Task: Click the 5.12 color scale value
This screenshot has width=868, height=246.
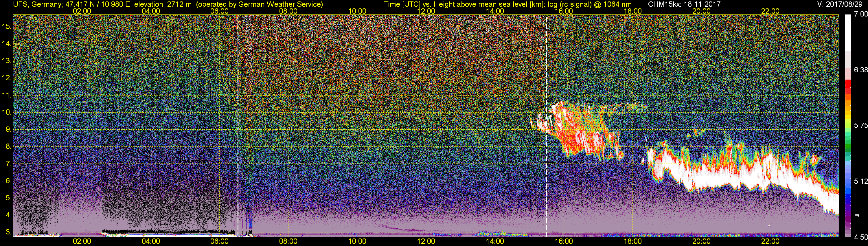Action: point(861,181)
